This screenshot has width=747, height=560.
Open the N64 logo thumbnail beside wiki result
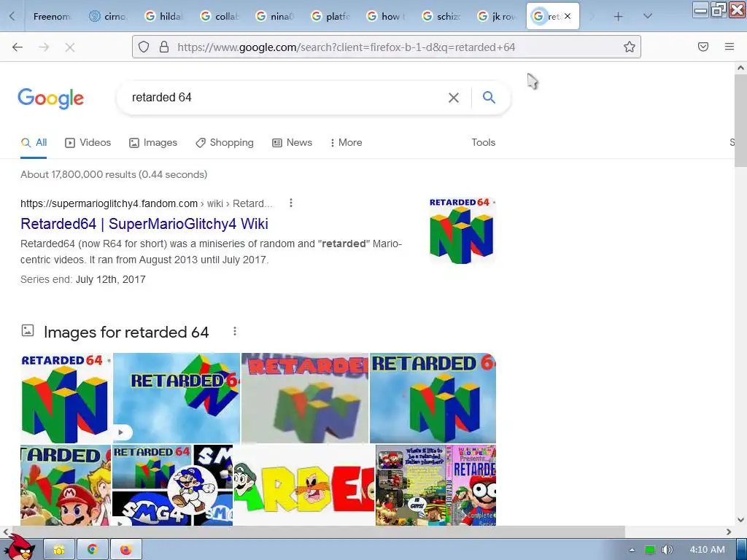pos(462,230)
